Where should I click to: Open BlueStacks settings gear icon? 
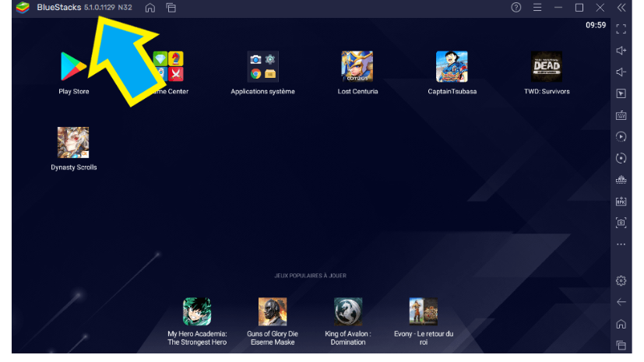point(621,280)
